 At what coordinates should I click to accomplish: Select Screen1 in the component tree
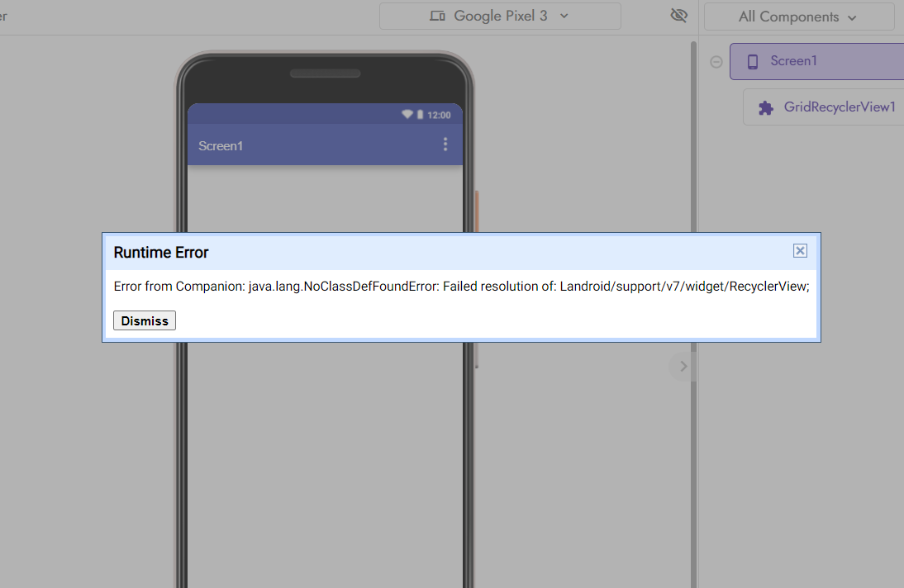pos(816,61)
